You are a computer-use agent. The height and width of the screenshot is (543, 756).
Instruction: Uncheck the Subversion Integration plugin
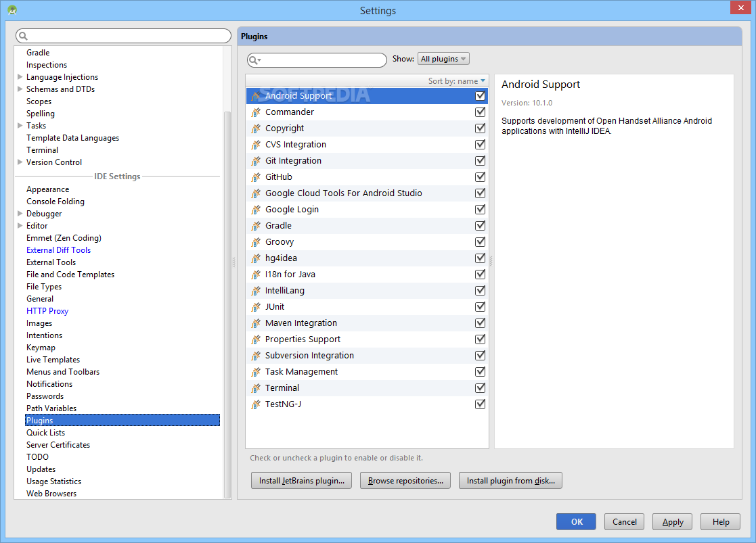(481, 356)
